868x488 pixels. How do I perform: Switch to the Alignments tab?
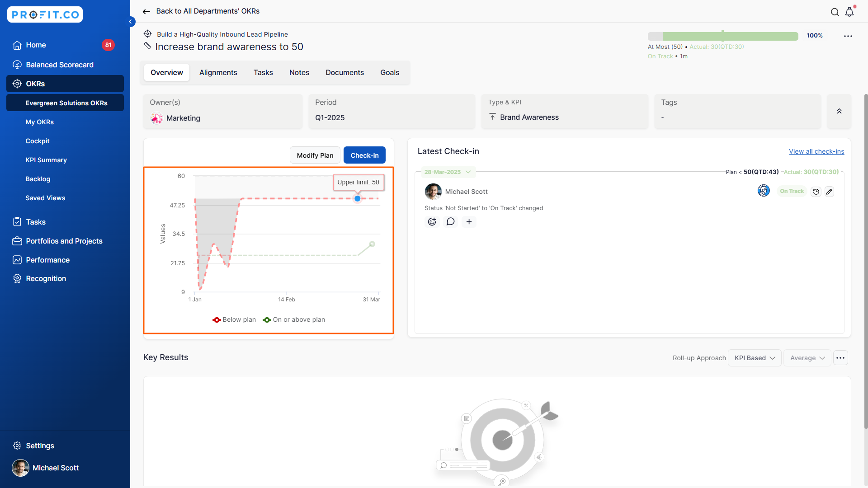pyautogui.click(x=218, y=73)
